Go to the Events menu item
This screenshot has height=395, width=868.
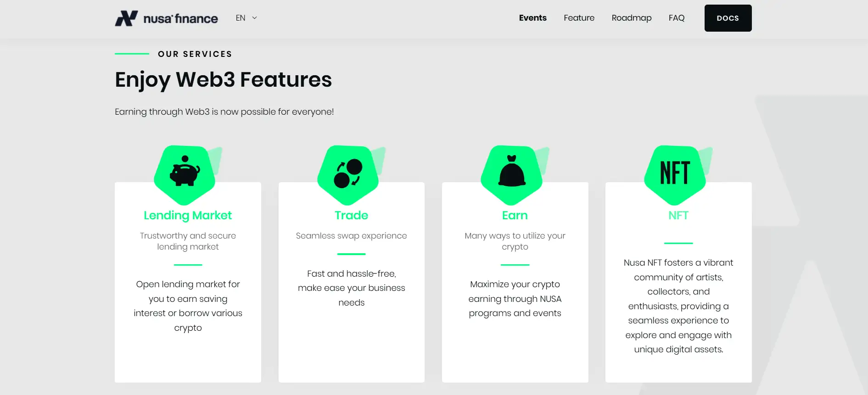(532, 18)
